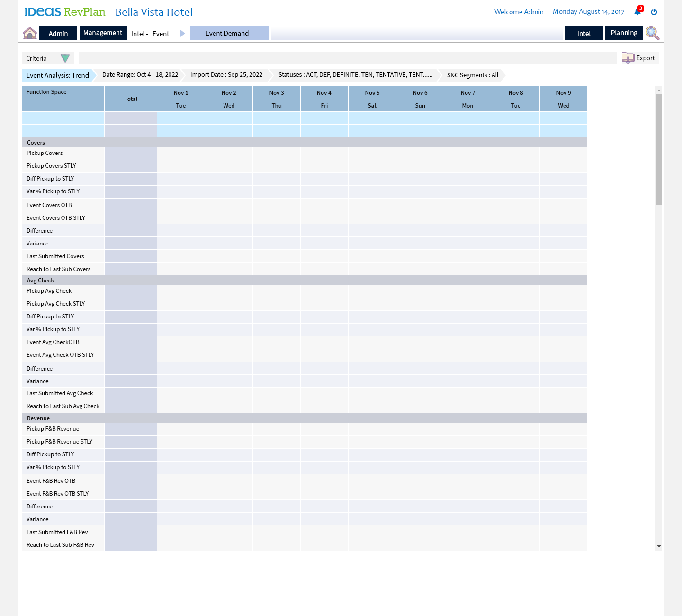Click the Intel button on right
The width and height of the screenshot is (682, 616).
click(x=583, y=34)
